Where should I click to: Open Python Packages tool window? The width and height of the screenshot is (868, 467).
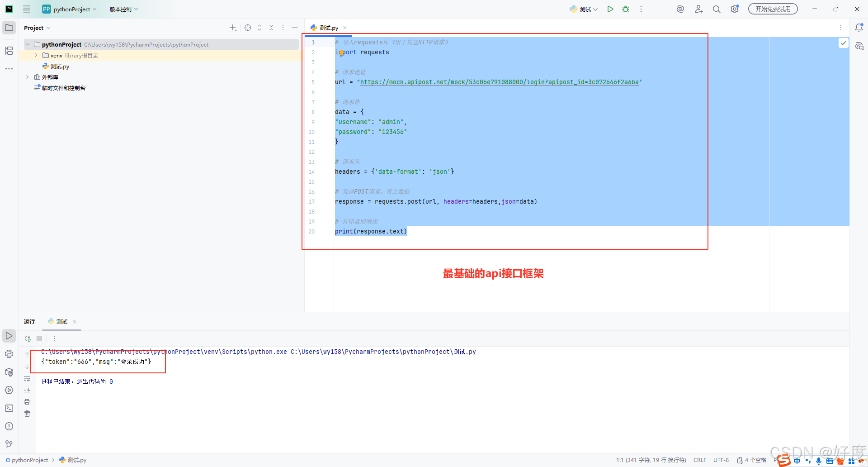click(9, 372)
